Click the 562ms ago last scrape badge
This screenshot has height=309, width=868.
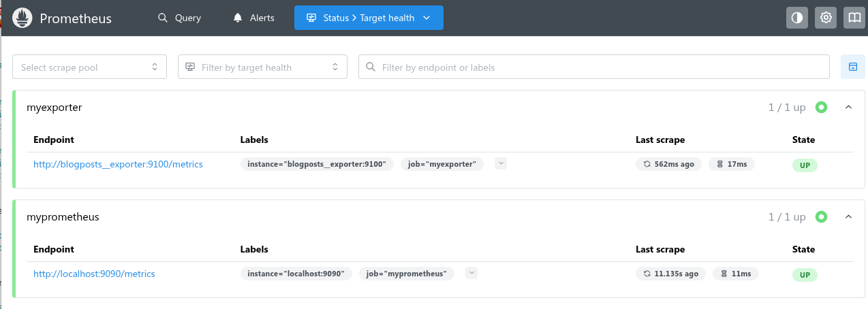point(668,164)
